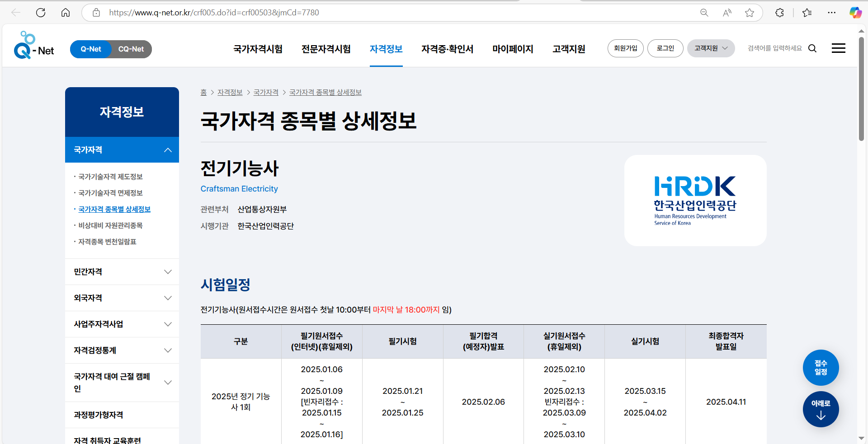
Task: Open hamburger full menu icon
Action: pyautogui.click(x=839, y=48)
